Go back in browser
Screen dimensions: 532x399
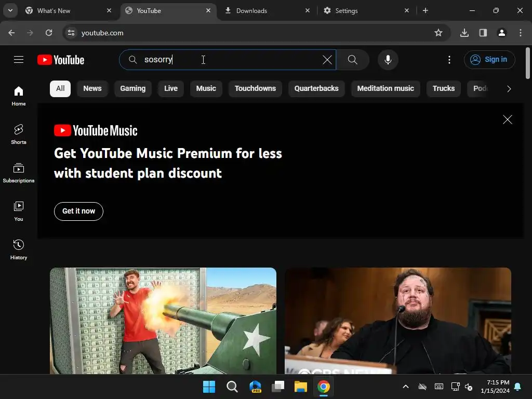point(11,33)
